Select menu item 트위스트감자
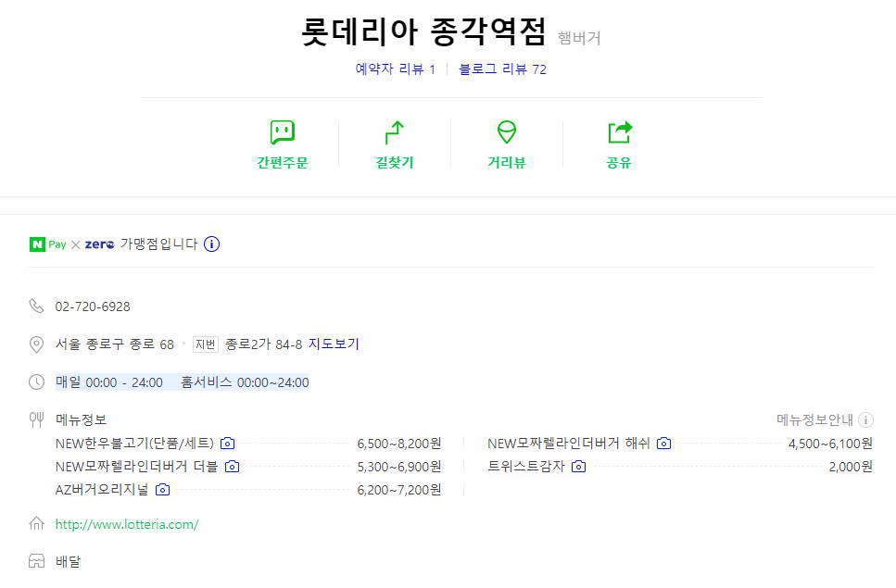896x588 pixels. pyautogui.click(x=525, y=467)
